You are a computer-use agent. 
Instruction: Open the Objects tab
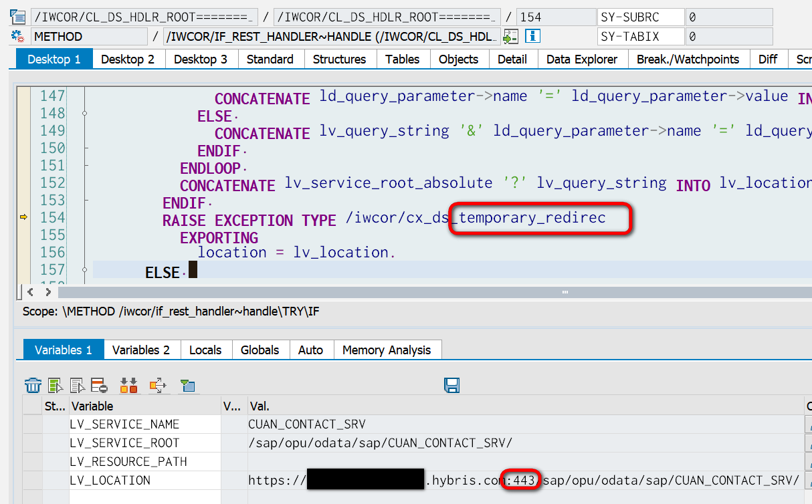tap(459, 59)
